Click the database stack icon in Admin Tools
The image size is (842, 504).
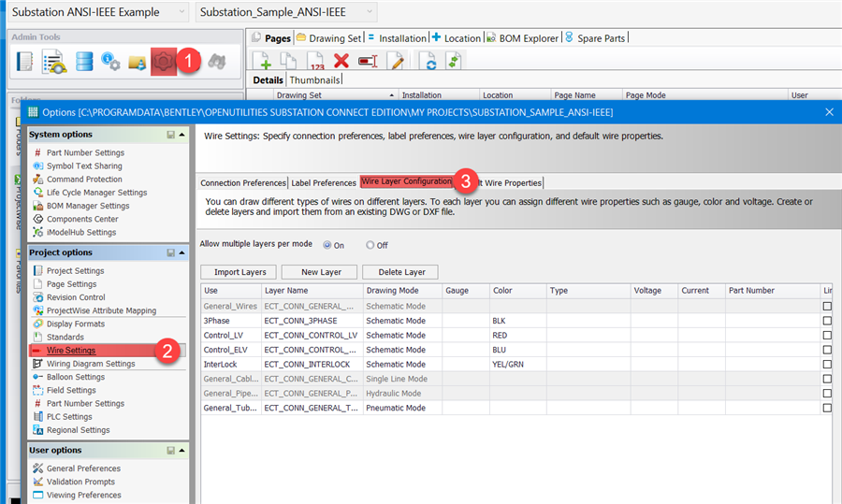[84, 62]
